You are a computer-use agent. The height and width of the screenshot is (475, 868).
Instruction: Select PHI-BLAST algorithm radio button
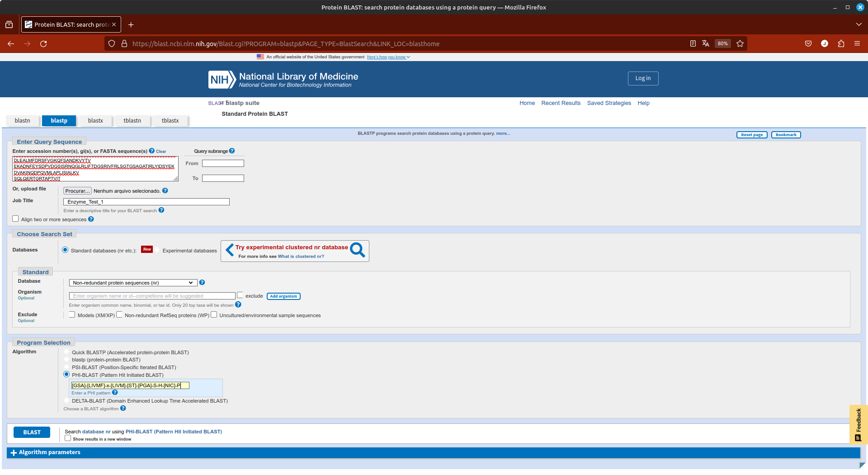(66, 374)
